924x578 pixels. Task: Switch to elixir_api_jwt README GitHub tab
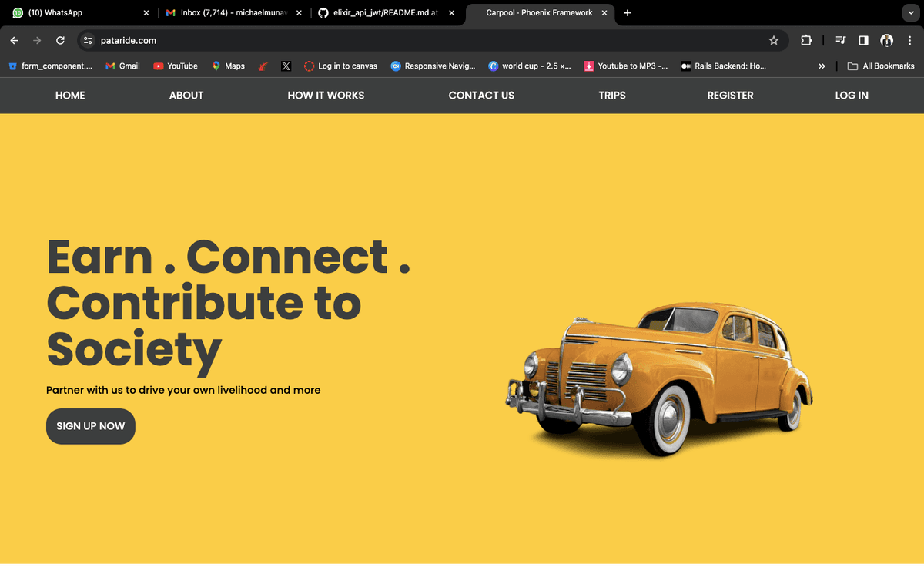coord(385,13)
